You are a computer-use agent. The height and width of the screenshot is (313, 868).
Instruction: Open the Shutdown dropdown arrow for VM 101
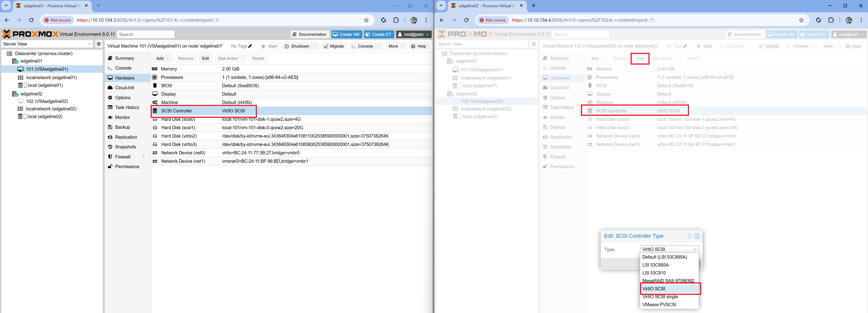tap(315, 46)
